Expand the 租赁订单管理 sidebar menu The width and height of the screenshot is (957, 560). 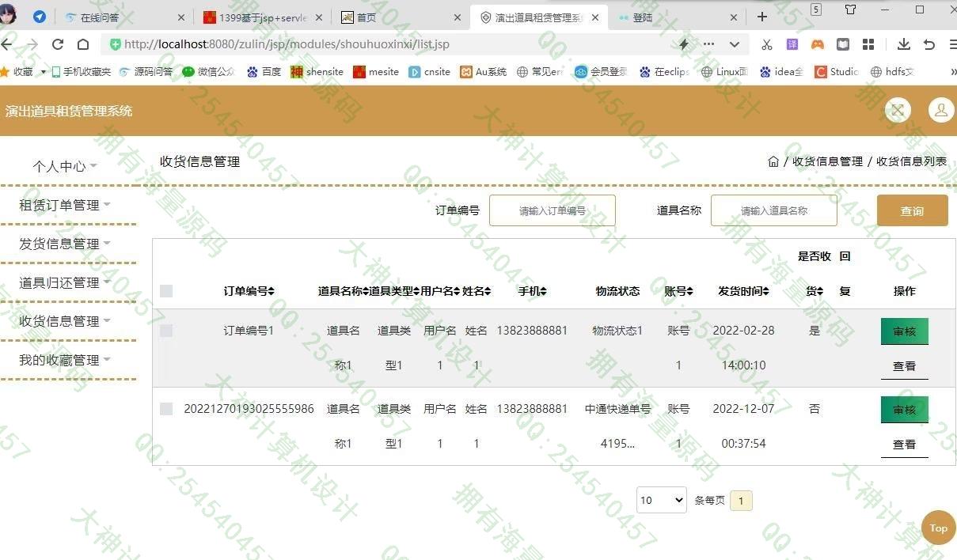(x=65, y=205)
